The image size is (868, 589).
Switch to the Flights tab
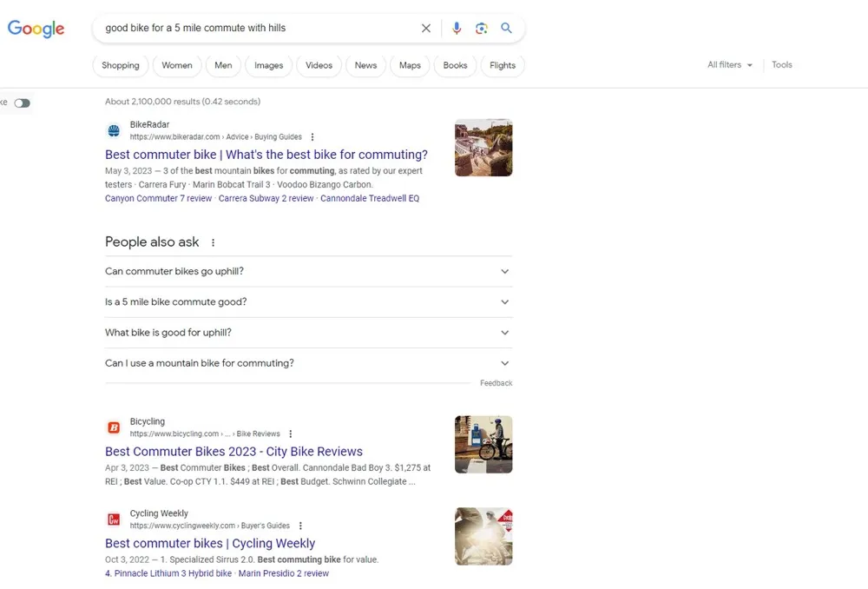point(502,65)
